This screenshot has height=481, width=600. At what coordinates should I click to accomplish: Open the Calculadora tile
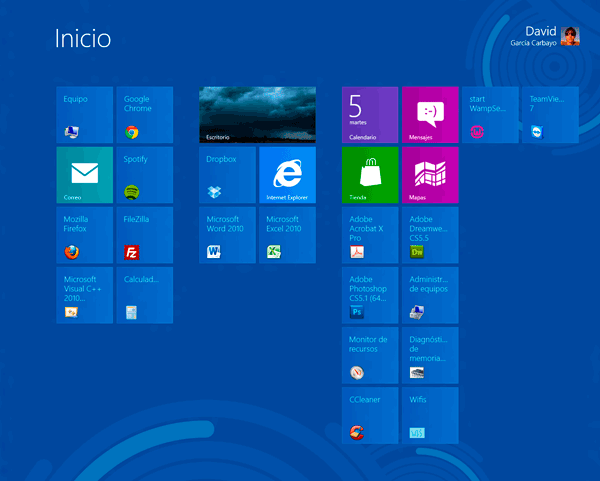pos(145,295)
